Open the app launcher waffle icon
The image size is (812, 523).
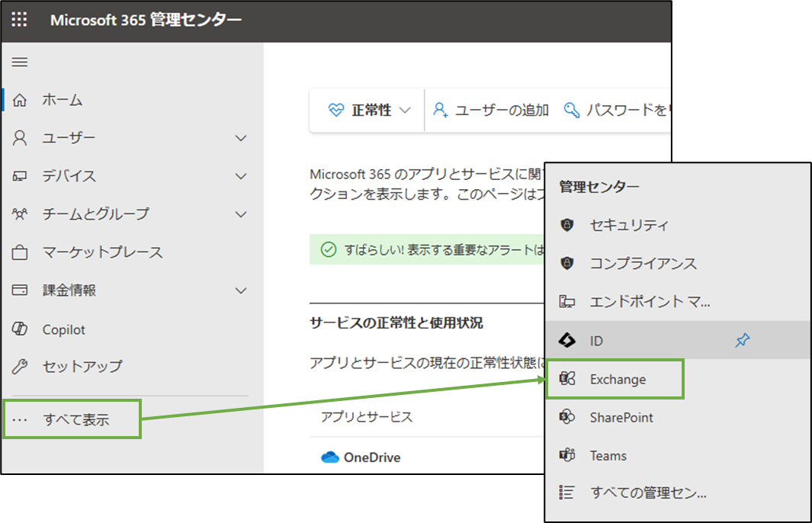[19, 20]
